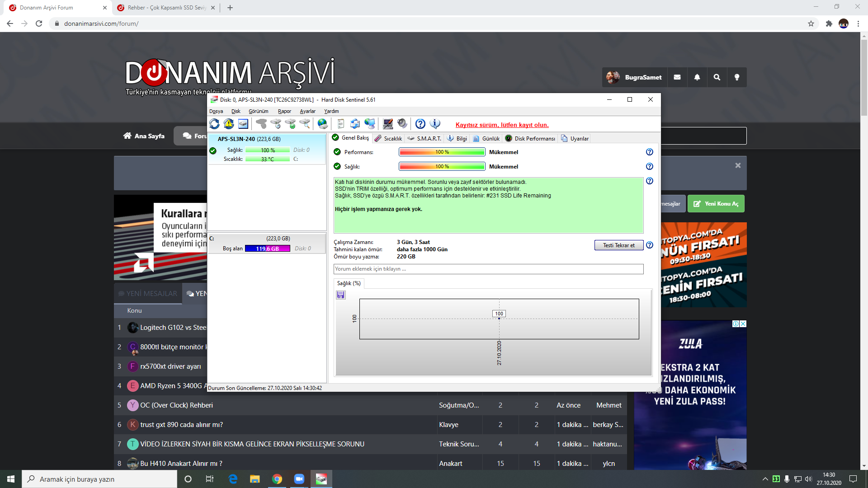Click help icon beside Performans rating
This screenshot has width=868, height=488.
pos(650,152)
